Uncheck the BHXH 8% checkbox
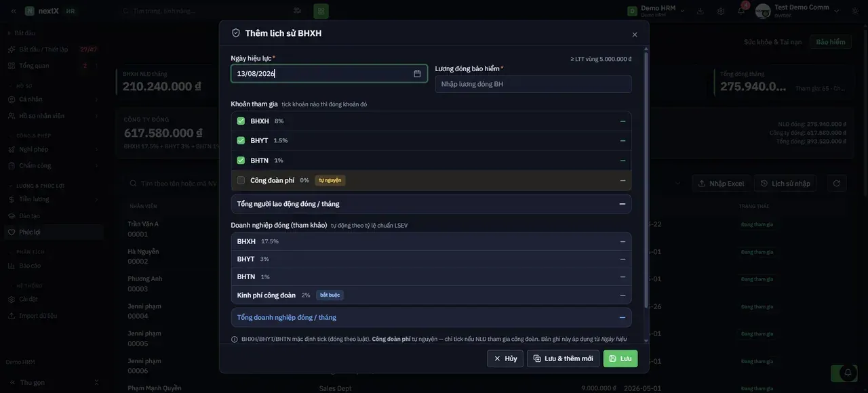 pos(241,121)
